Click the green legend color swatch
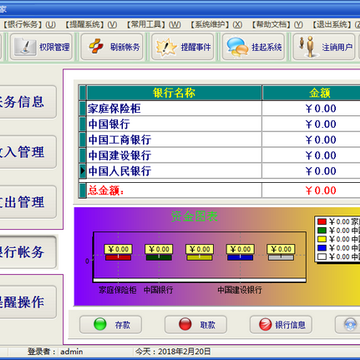 point(322,230)
